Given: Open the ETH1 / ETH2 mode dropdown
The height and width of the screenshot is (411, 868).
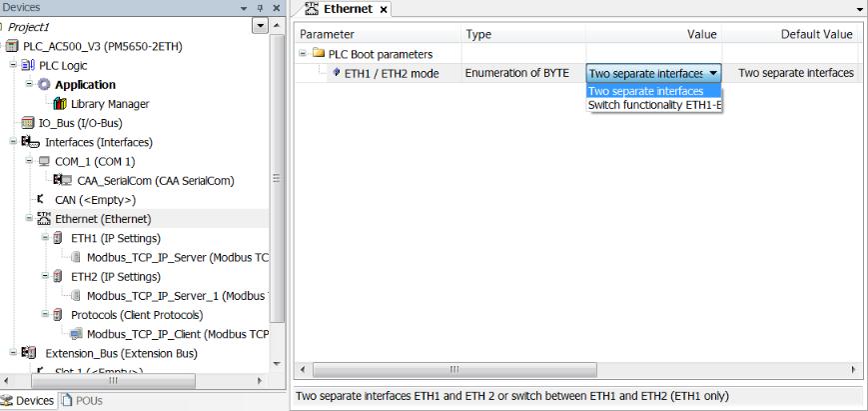Looking at the screenshot, I should click(x=712, y=73).
